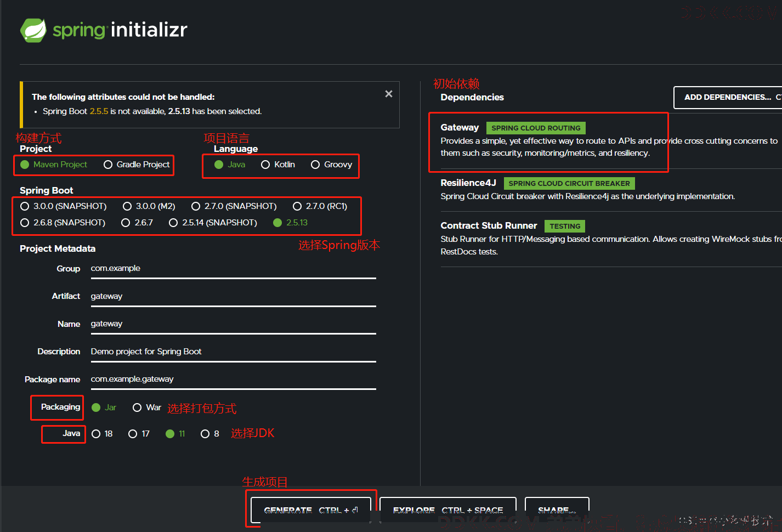
Task: Click the Explore project button
Action: coord(448,510)
